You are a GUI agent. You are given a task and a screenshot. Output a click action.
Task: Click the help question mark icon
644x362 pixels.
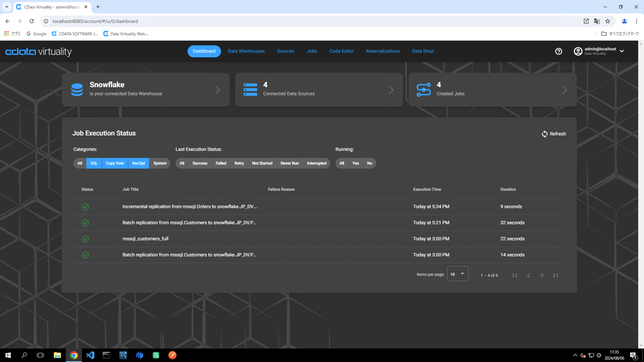tap(558, 51)
